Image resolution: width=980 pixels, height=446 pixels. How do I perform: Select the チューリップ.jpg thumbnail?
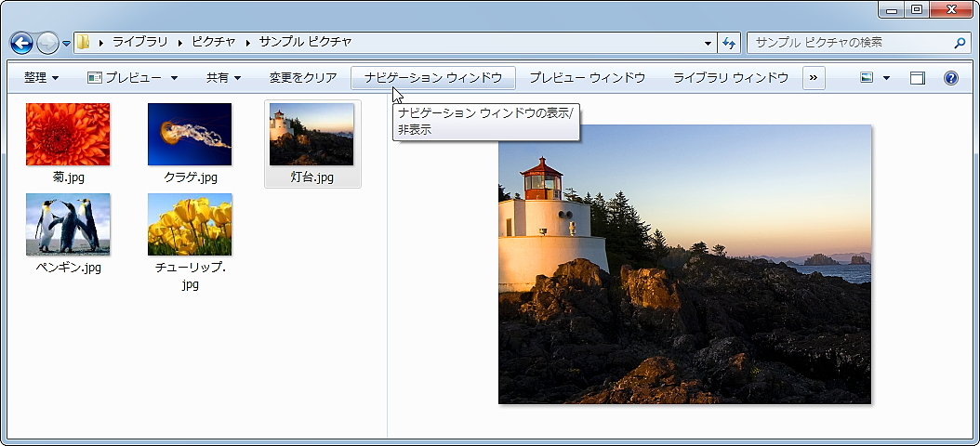point(190,224)
